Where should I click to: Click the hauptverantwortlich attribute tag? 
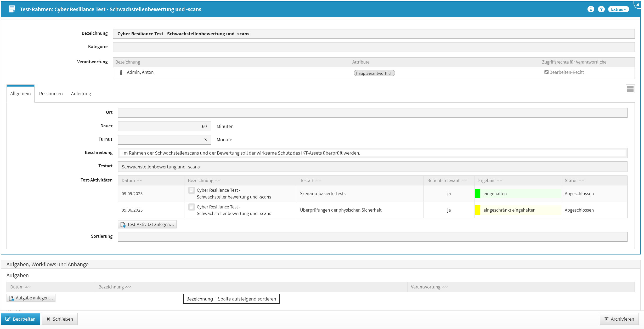[374, 73]
